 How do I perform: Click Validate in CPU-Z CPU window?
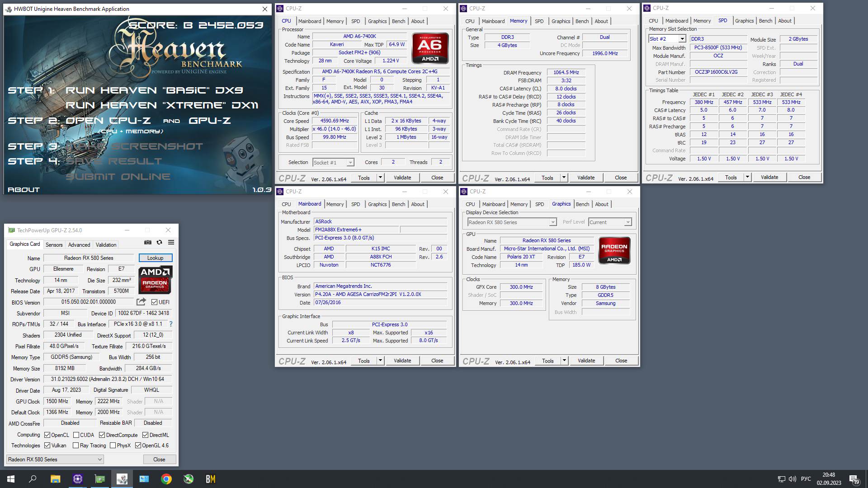pyautogui.click(x=402, y=178)
